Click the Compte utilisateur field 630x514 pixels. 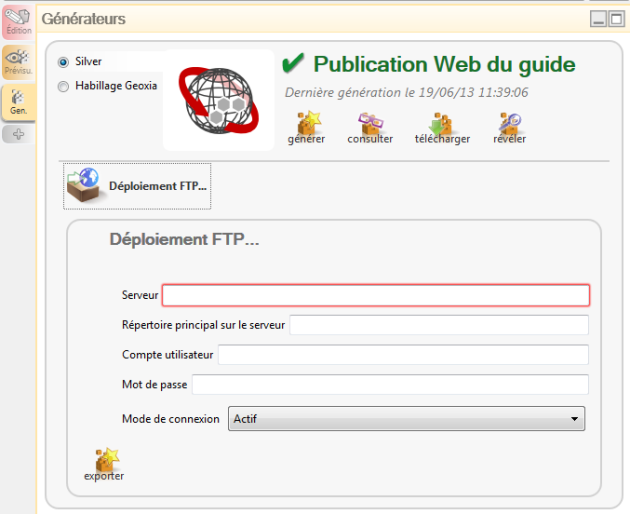coord(403,354)
